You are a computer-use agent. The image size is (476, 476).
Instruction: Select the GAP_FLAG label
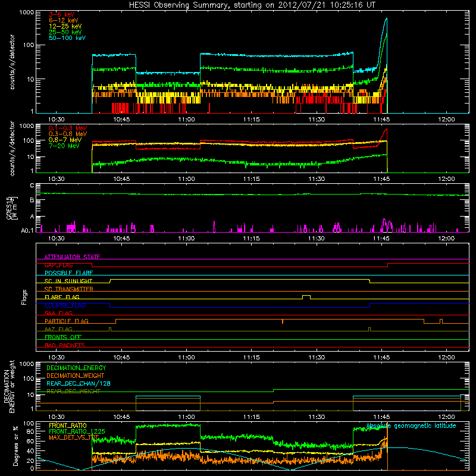pyautogui.click(x=58, y=265)
